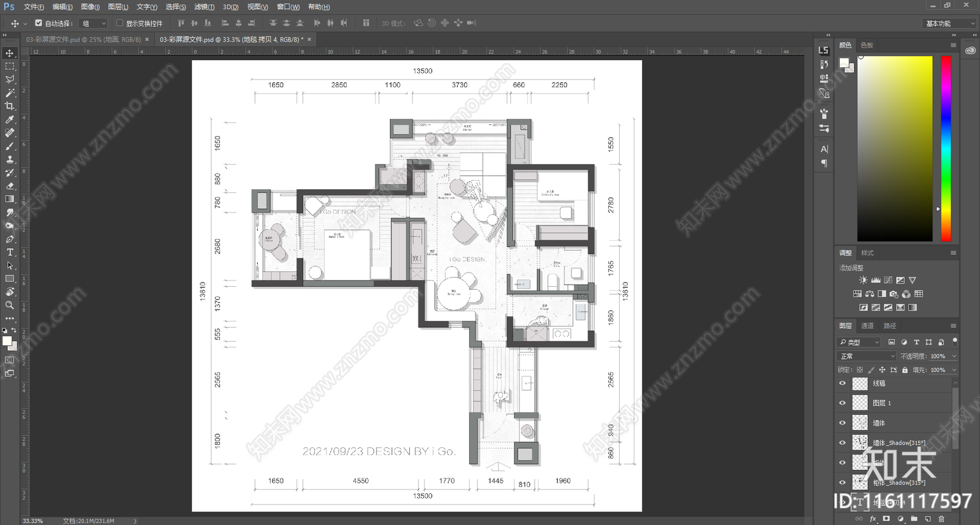
Task: Open the 填充 fill dropdown arrow
Action: coord(954,370)
